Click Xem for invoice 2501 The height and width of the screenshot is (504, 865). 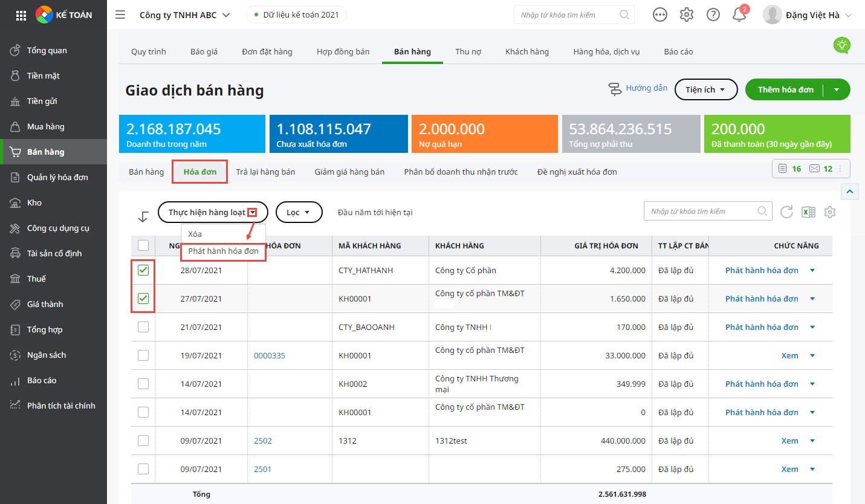point(789,469)
